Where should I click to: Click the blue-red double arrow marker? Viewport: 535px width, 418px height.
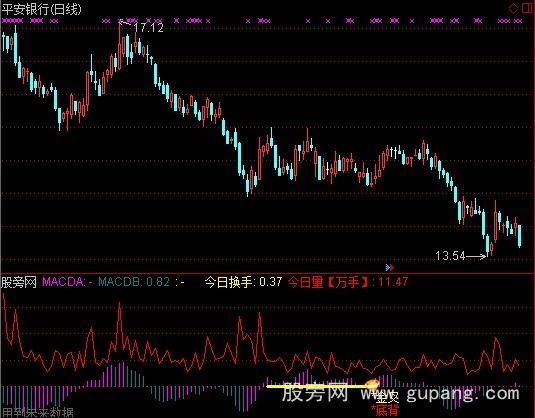tap(389, 267)
